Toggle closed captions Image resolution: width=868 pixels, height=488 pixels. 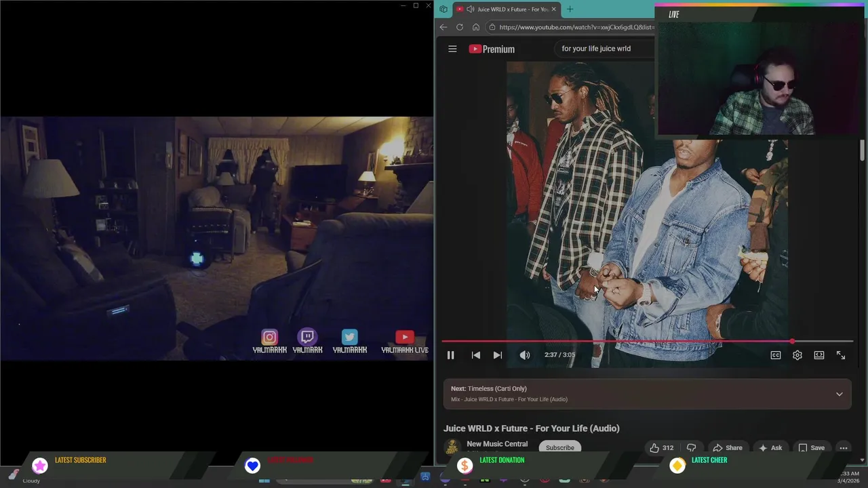click(x=776, y=355)
